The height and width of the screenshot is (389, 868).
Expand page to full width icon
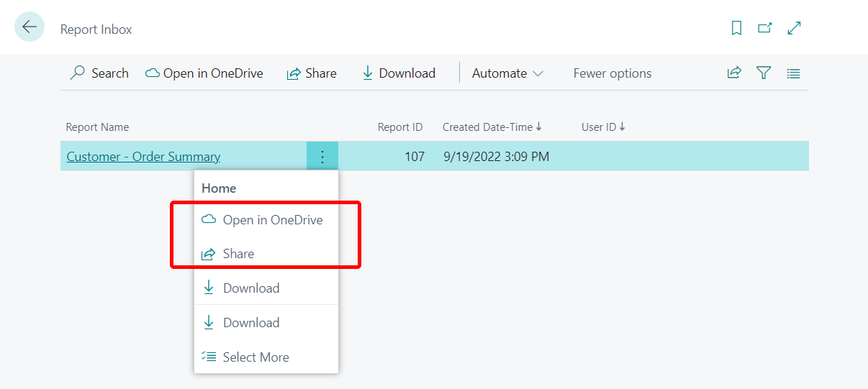click(795, 28)
